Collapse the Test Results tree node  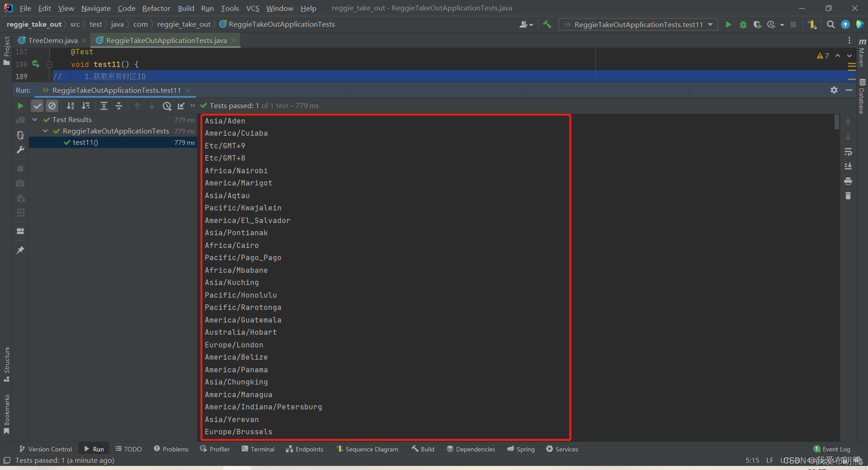point(35,120)
